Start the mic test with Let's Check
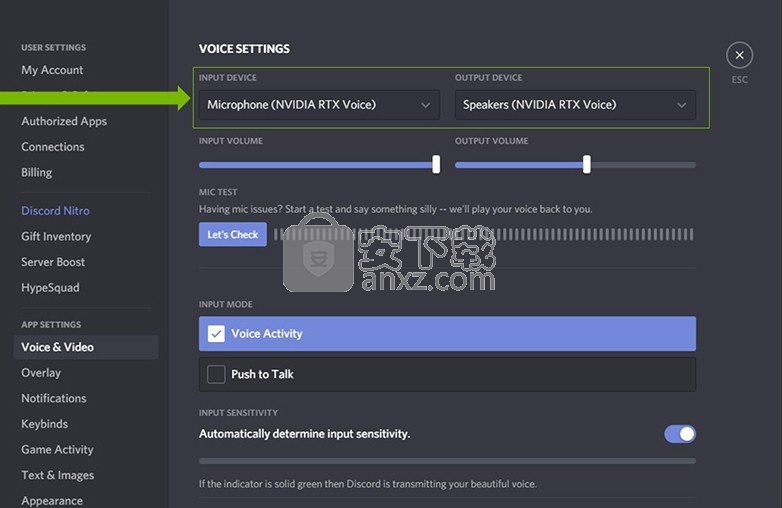This screenshot has height=508, width=782. (233, 234)
